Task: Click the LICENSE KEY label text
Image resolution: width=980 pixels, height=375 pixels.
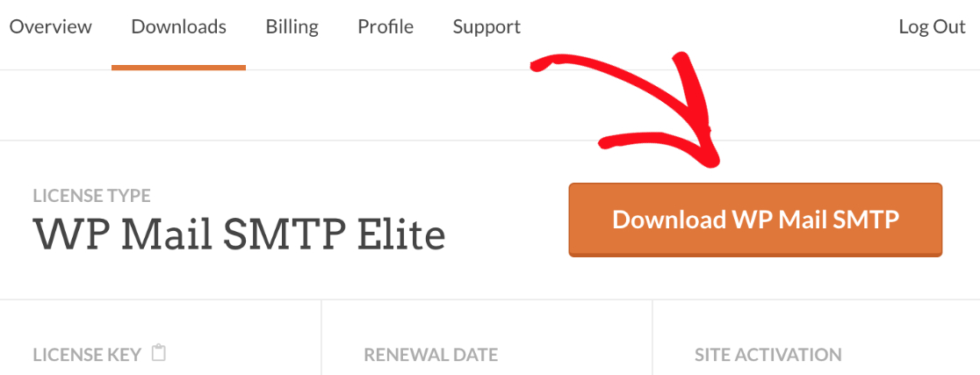Action: (x=87, y=355)
